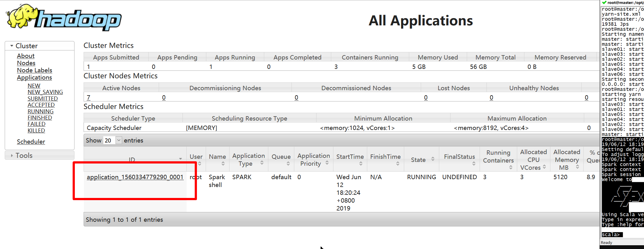
Task: Open application_1560334779290_0001 details
Action: click(135, 177)
